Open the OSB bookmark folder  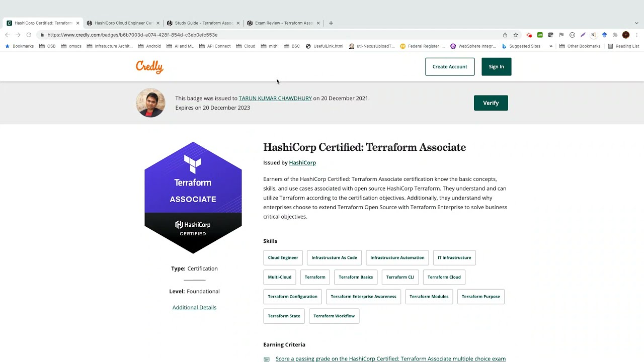point(47,46)
